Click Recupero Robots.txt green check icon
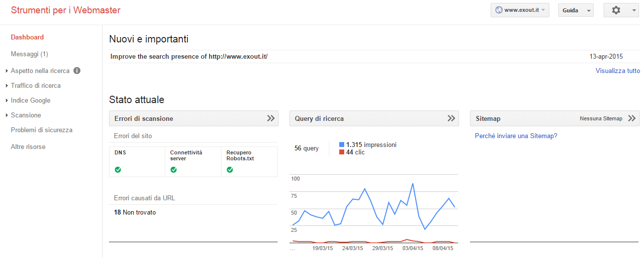Image resolution: width=644 pixels, height=258 pixels. point(230,170)
